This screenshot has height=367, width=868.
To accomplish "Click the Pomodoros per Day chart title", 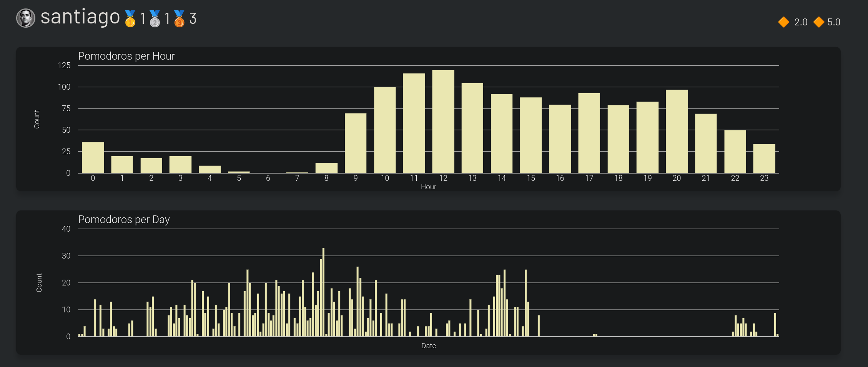I will [124, 220].
